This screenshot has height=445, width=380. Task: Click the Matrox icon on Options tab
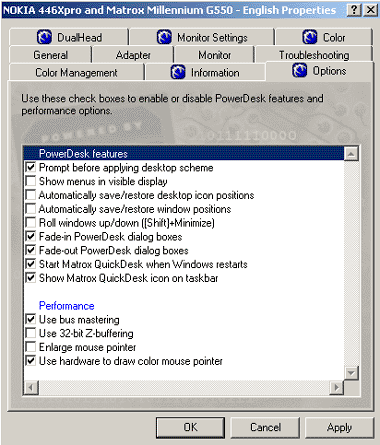pyautogui.click(x=300, y=70)
